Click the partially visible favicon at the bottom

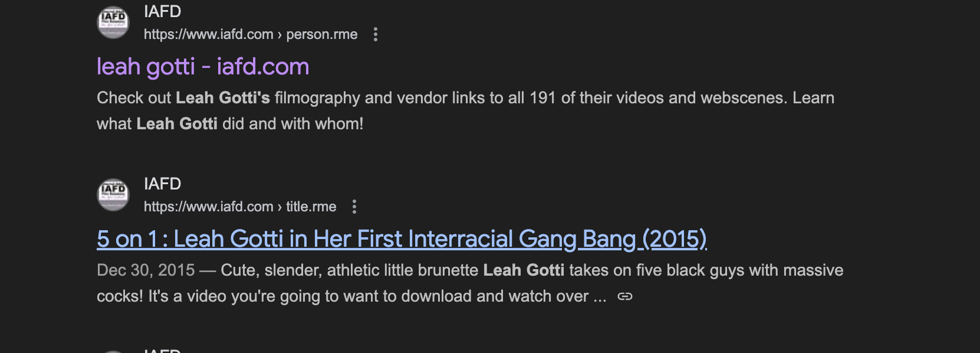[113, 351]
